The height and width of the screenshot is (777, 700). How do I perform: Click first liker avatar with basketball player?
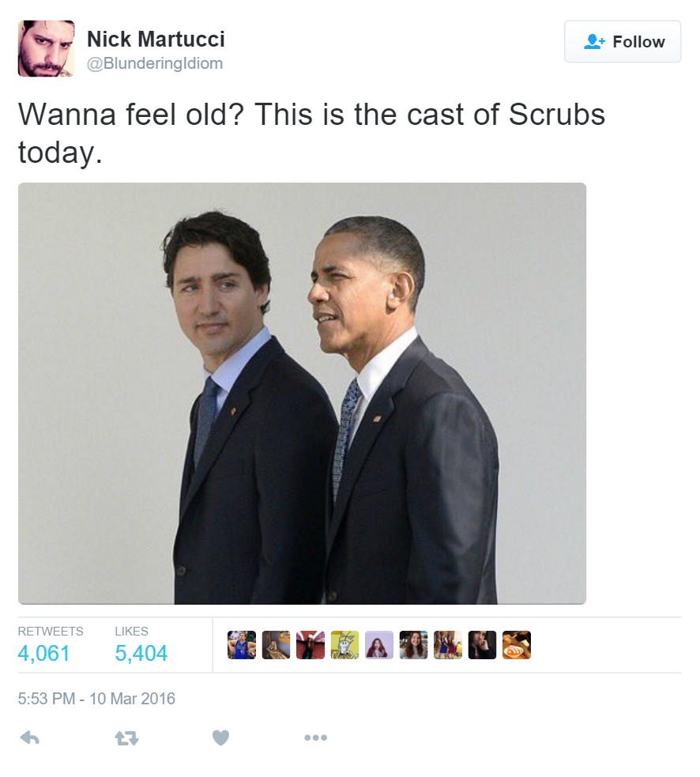242,645
